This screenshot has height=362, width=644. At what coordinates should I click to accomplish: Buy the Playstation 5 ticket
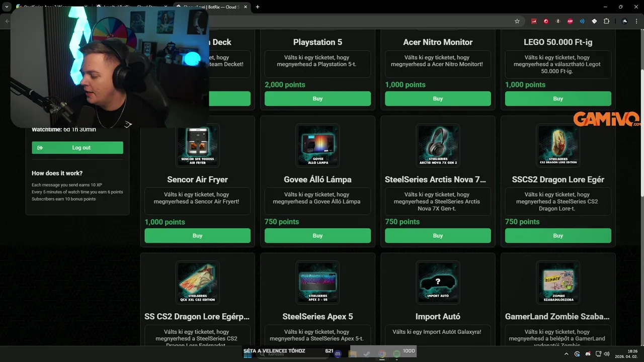click(x=317, y=99)
